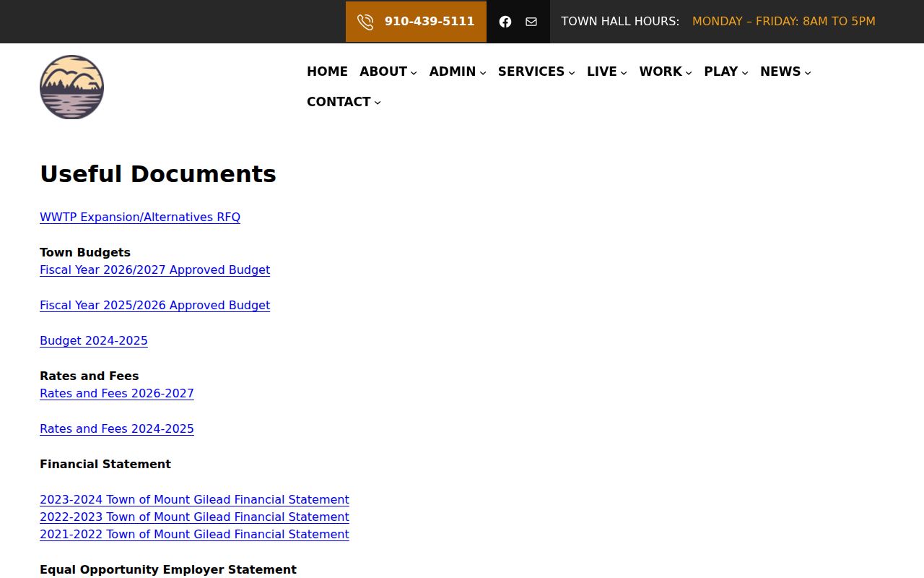Open the Facebook page icon
This screenshot has height=578, width=924.
point(505,22)
